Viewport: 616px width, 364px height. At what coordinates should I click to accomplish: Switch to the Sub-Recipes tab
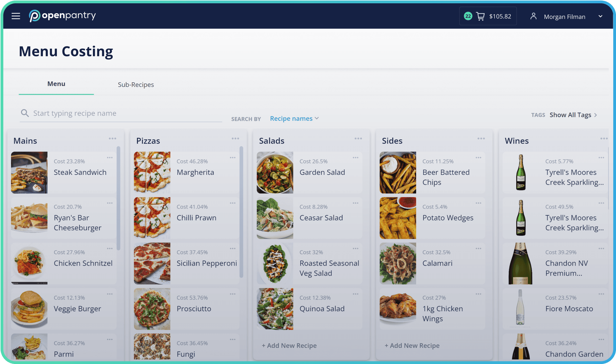[136, 85]
